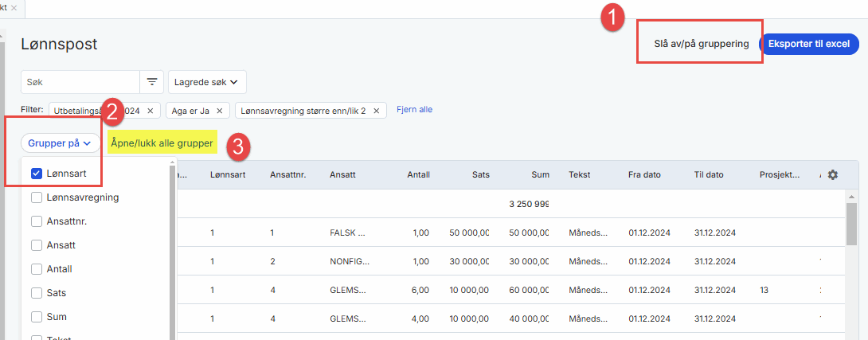The width and height of the screenshot is (868, 340).
Task: Click the Fjern alle link
Action: [414, 110]
